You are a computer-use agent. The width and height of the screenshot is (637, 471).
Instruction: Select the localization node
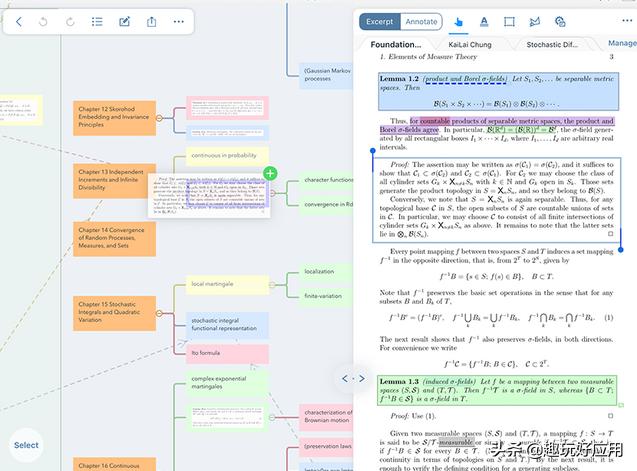click(326, 272)
